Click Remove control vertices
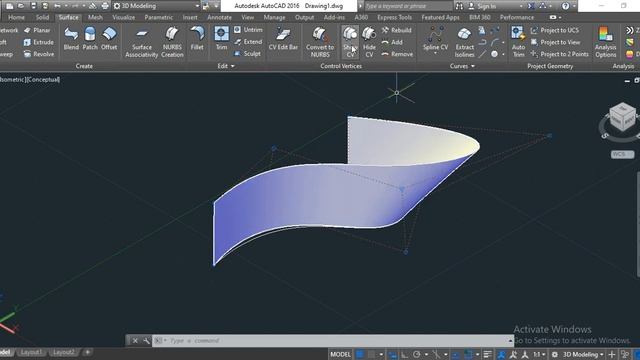The width and height of the screenshot is (640, 360). pyautogui.click(x=398, y=54)
